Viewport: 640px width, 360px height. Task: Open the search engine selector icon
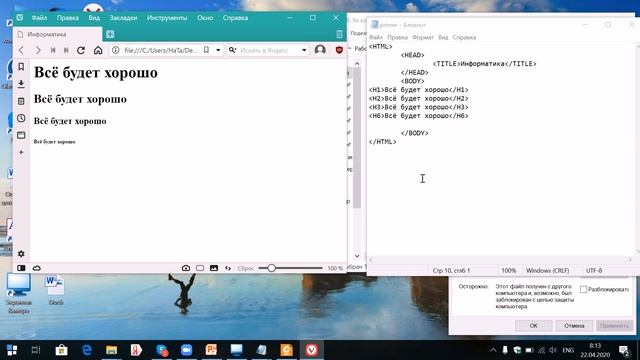(x=232, y=50)
